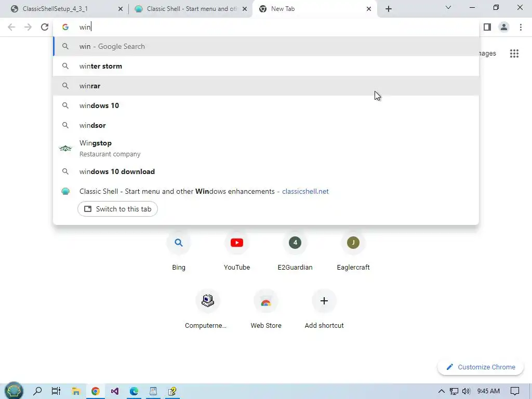Image resolution: width=532 pixels, height=399 pixels.
Task: Open the tab search chevron
Action: 448,7
